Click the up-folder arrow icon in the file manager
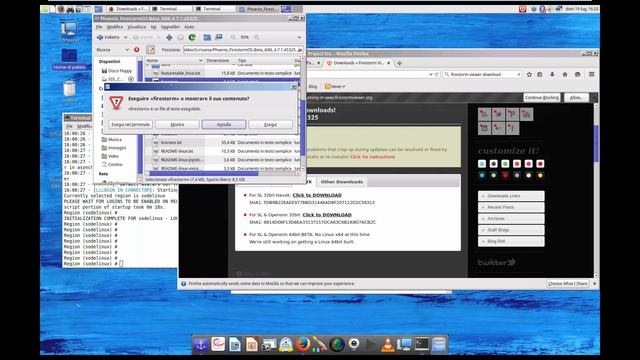Image resolution: width=640 pixels, height=360 pixels. coord(169,37)
